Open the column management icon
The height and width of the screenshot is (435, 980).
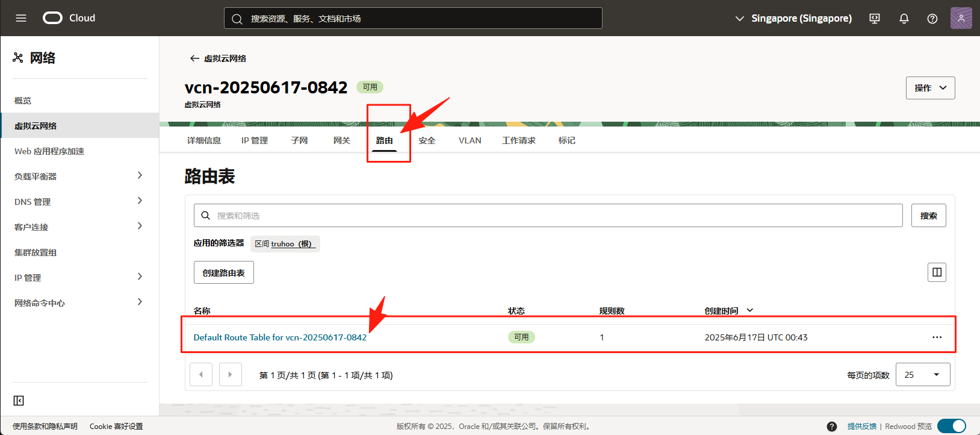937,272
